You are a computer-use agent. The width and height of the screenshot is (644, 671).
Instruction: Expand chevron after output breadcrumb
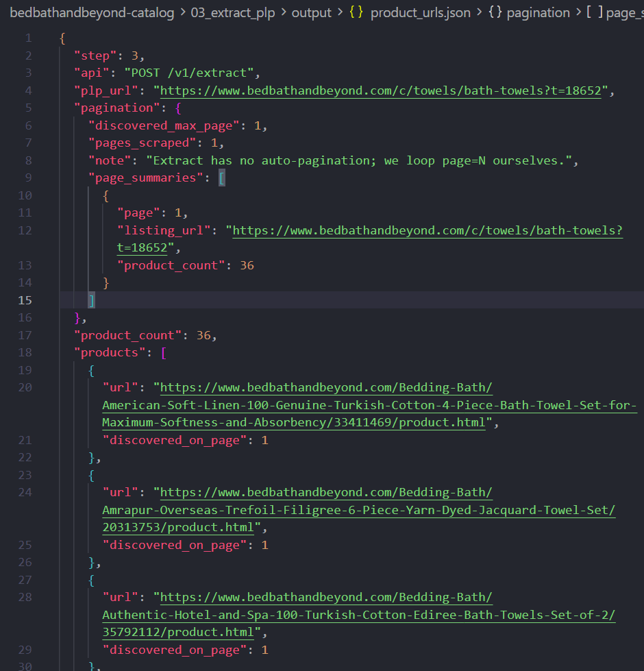[340, 12]
